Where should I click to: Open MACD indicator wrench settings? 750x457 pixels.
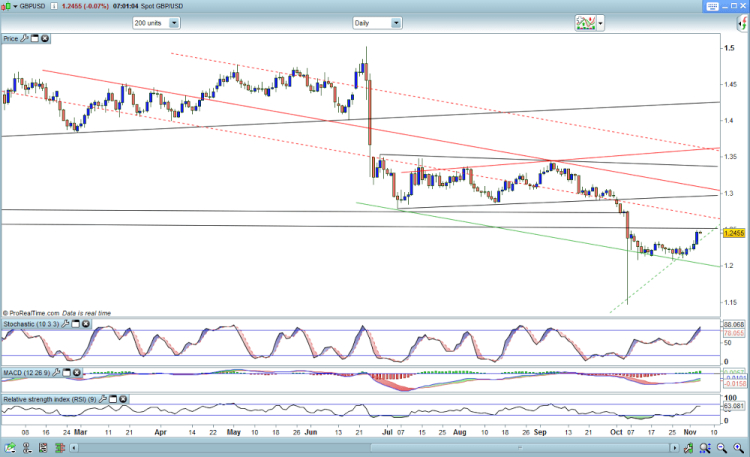click(x=56, y=372)
